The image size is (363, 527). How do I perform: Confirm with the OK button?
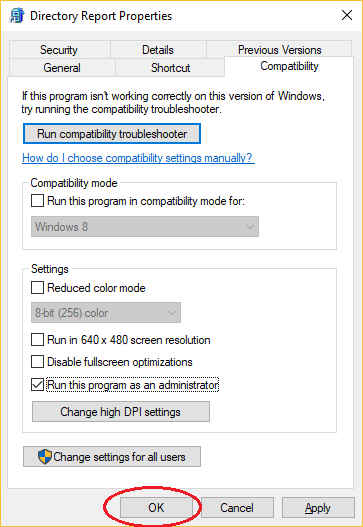click(x=156, y=508)
